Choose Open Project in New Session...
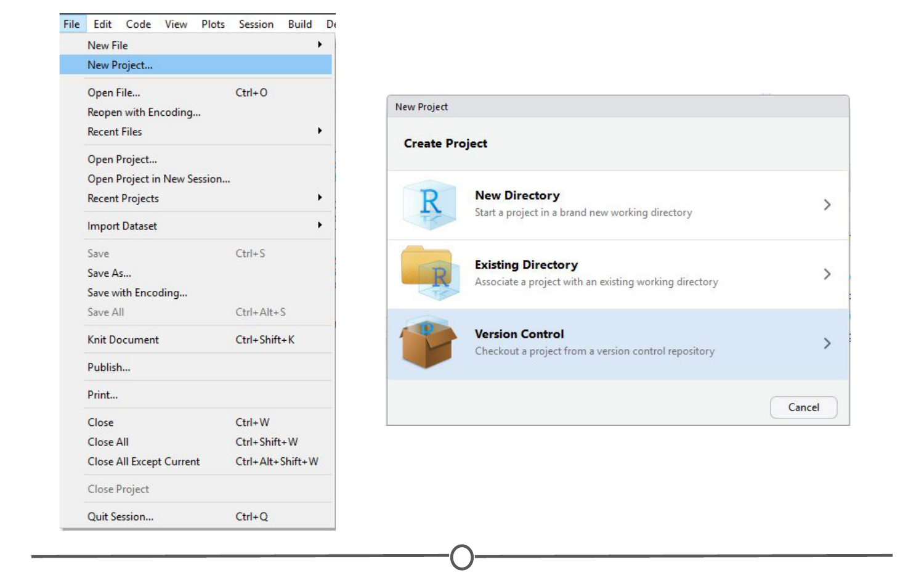 [x=158, y=179]
